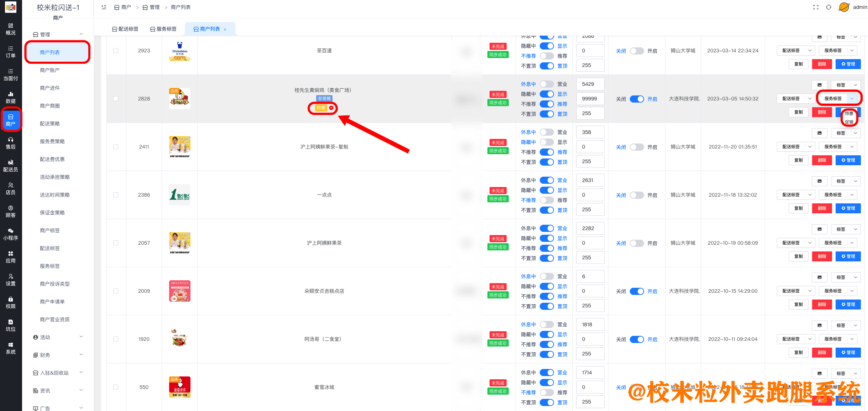Click the fullscreen icon in top bar
868x411 pixels.
[x=816, y=7]
